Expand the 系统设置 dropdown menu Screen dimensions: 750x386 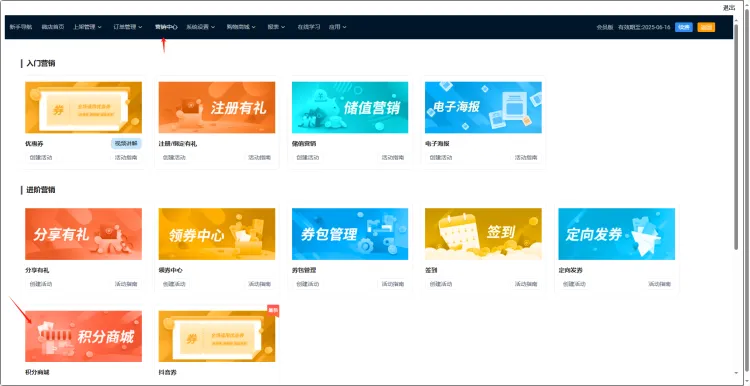[200, 27]
